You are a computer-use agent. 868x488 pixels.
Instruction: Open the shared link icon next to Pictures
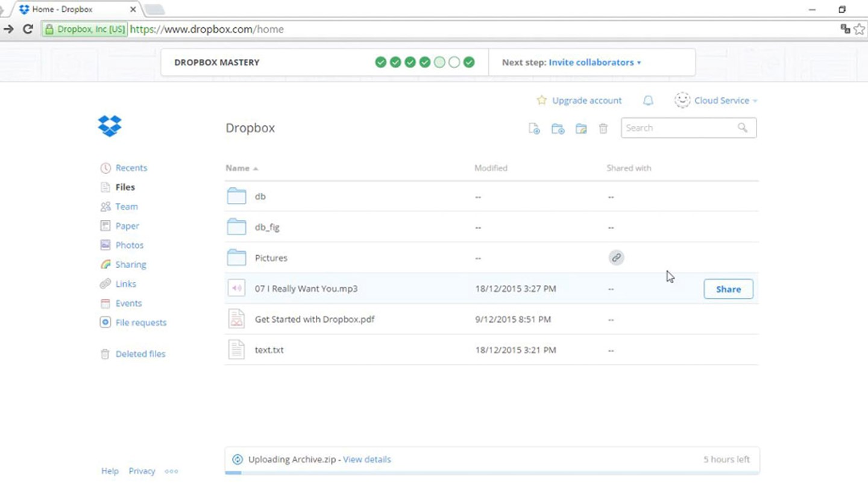click(x=616, y=257)
